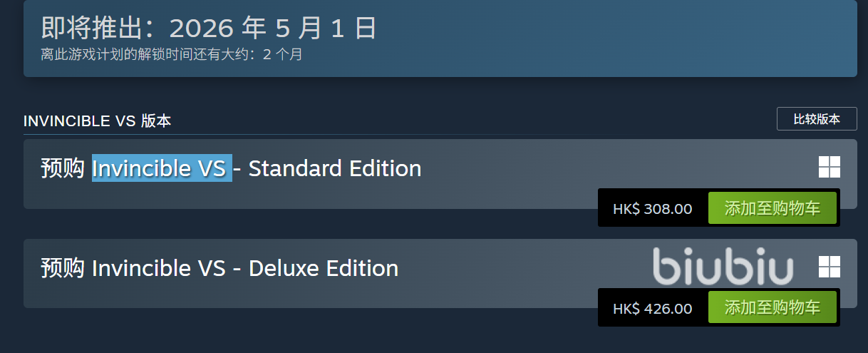Click the release date 2026 年 5 月 1 日
Image resolution: width=868 pixels, height=353 pixels.
pyautogui.click(x=272, y=29)
